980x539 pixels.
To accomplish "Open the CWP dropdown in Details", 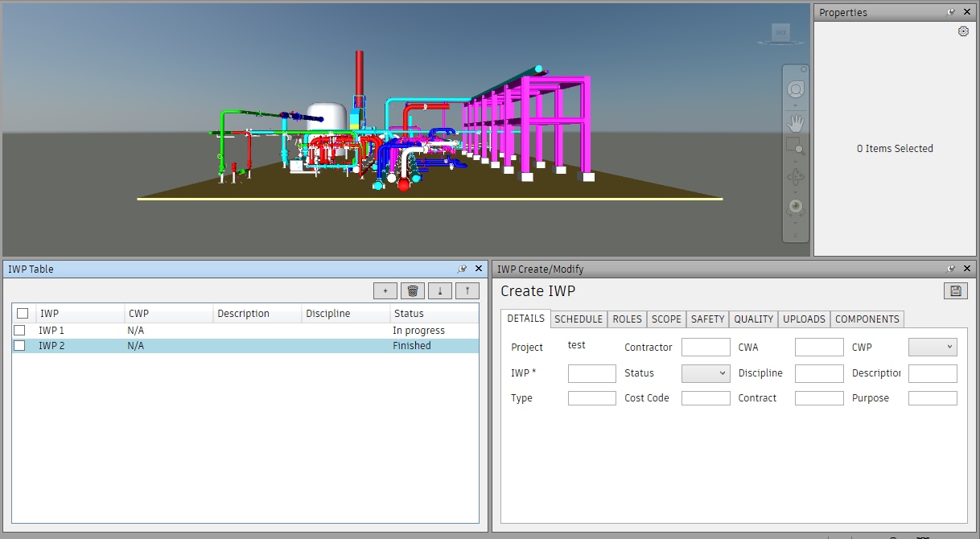I will (x=933, y=347).
